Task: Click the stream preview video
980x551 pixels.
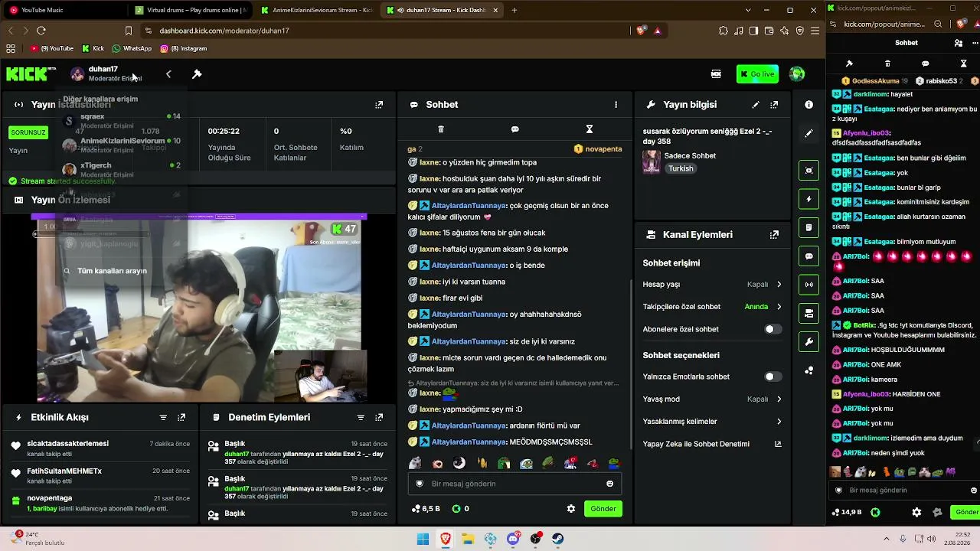Action: coord(199,308)
